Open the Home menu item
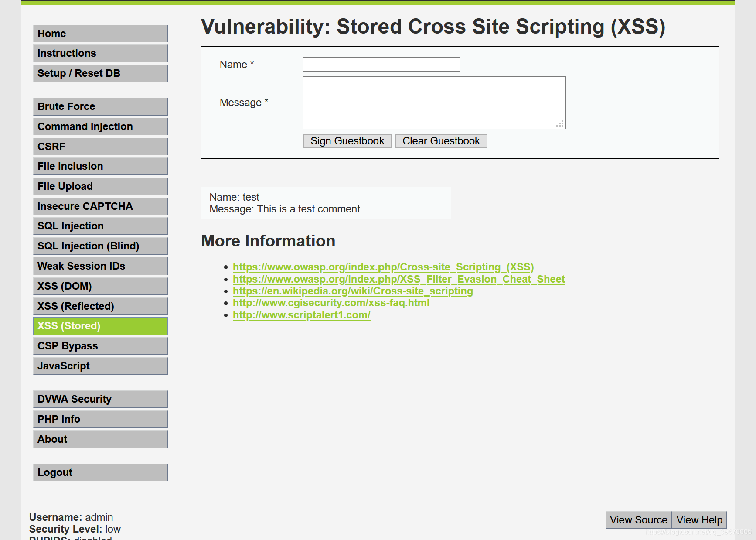The image size is (756, 540). [x=100, y=34]
